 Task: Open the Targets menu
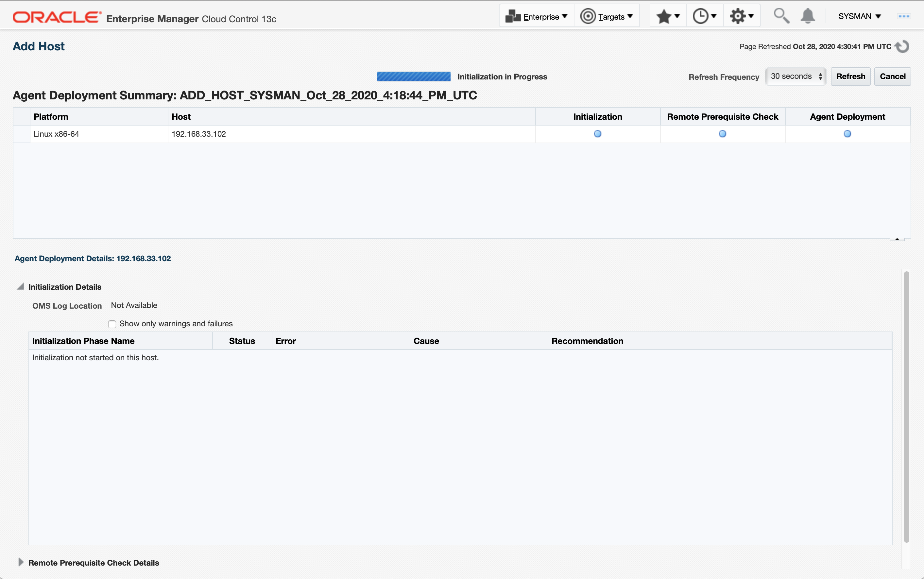pyautogui.click(x=607, y=16)
